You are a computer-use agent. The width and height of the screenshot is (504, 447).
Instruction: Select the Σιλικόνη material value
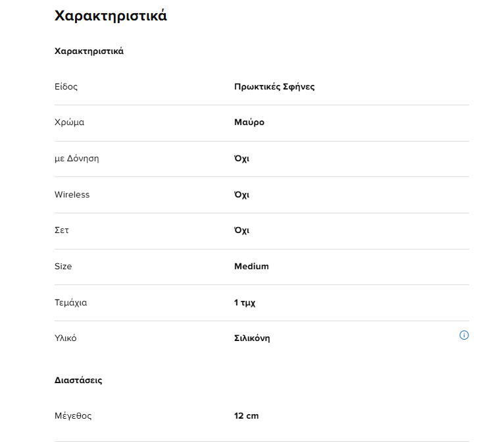[252, 338]
